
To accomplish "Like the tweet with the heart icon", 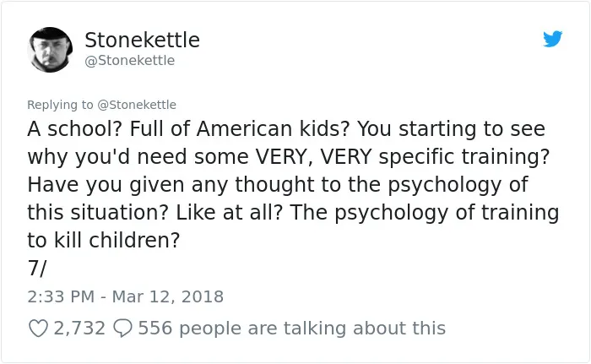I will click(39, 329).
